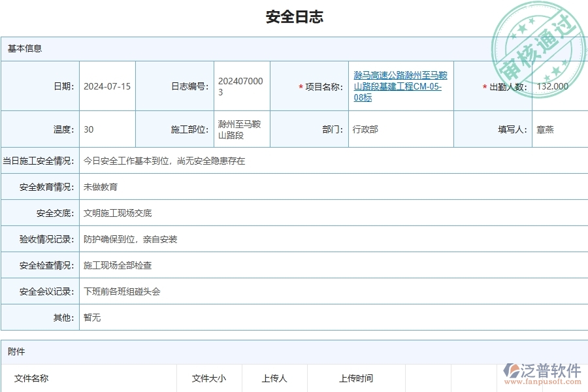Sort by the 文件名称 column header

31,378
